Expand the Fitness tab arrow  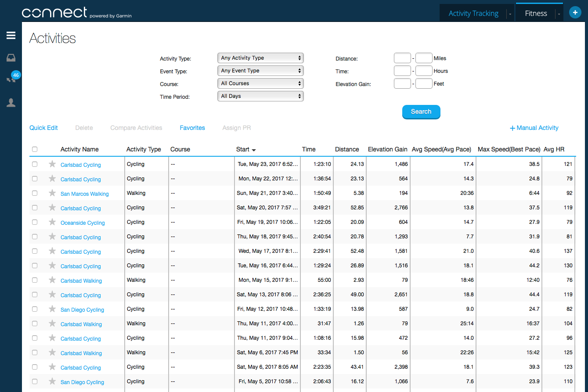[x=559, y=14]
